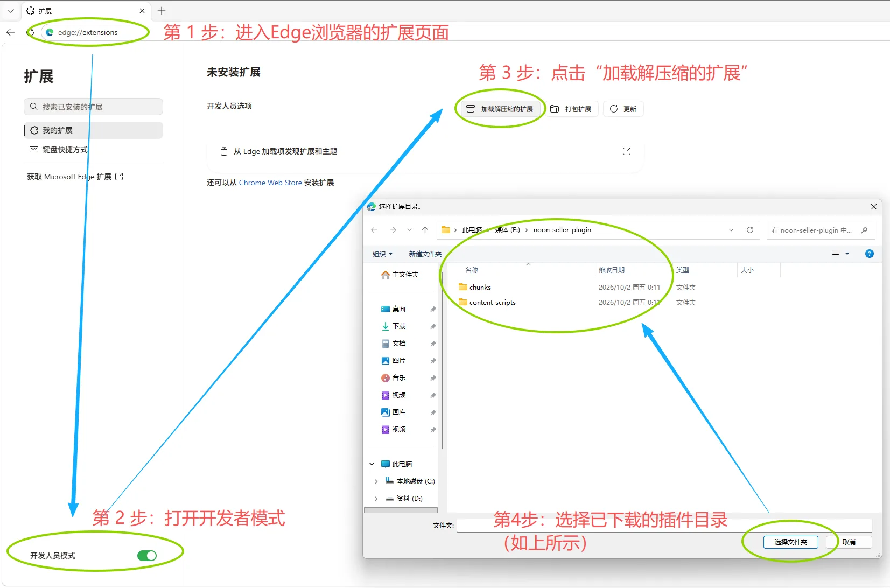Toggle the 开发人员模式 developer mode switch
This screenshot has width=890, height=588.
coord(147,556)
